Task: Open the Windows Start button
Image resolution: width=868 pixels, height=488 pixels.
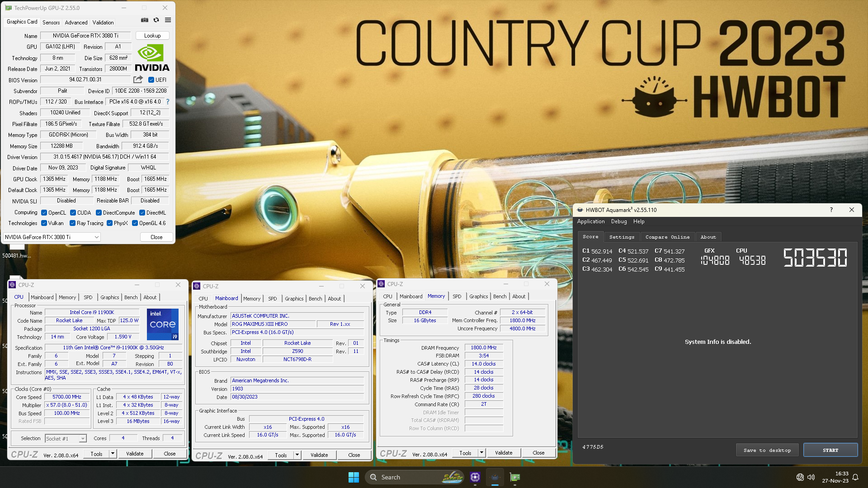Action: pyautogui.click(x=354, y=477)
